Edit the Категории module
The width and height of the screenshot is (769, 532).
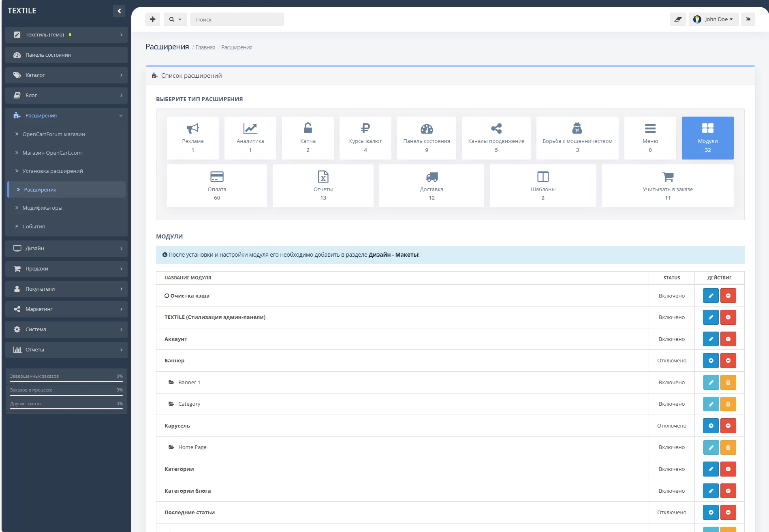(x=711, y=469)
